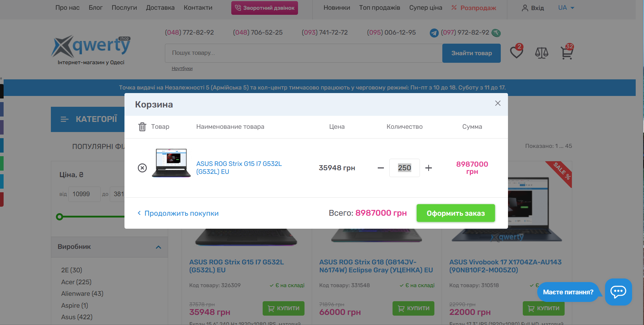Viewport: 644px width, 325px height.
Task: Click the minimum price field 10999
Action: tap(84, 194)
